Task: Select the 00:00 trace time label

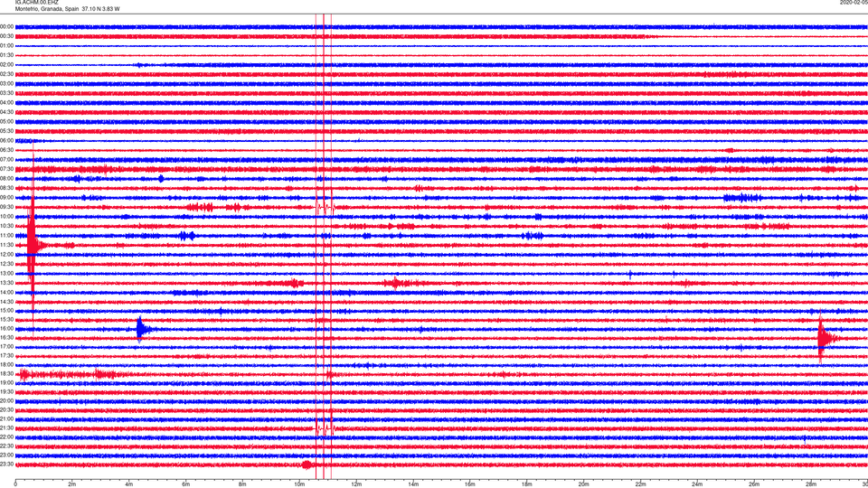Action: click(x=6, y=26)
